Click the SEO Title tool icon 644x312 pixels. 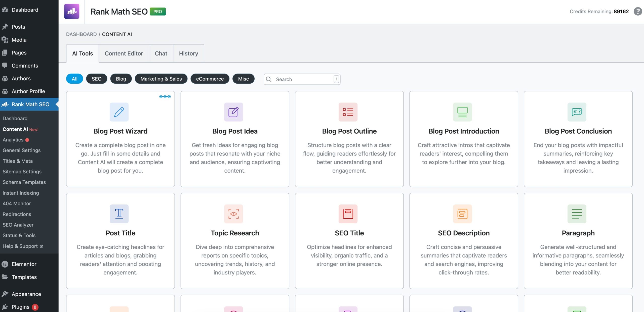click(348, 214)
